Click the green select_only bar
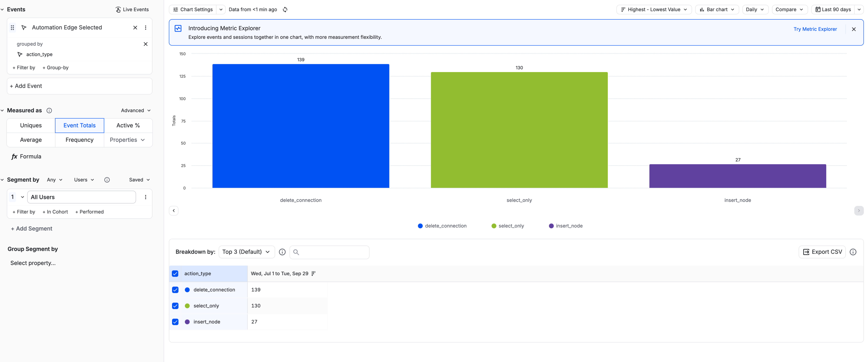Image resolution: width=868 pixels, height=362 pixels. pos(519,130)
